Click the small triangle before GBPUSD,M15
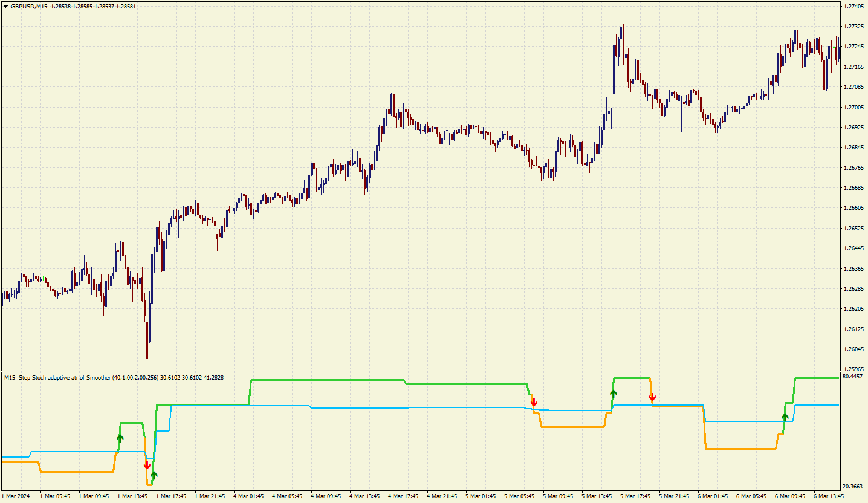 pyautogui.click(x=5, y=6)
